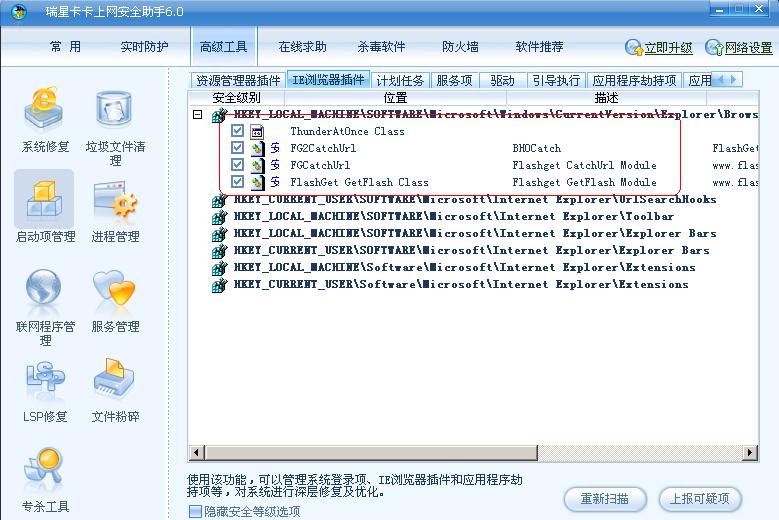Screen dimensions: 779x520
Task: Switch to the 在线求助 main tab
Action: click(303, 47)
